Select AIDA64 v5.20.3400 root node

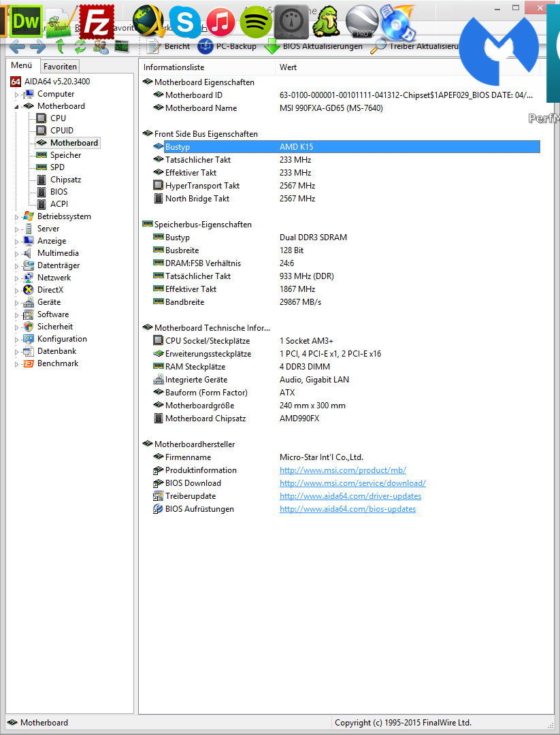click(50, 82)
